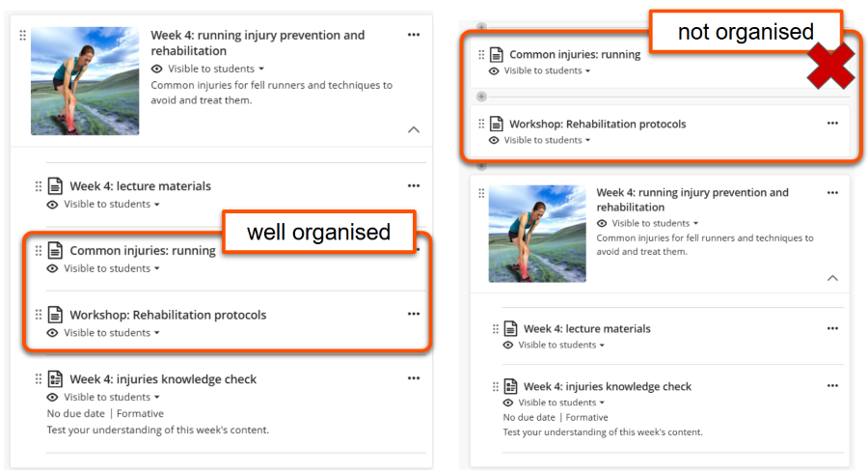Image resolution: width=868 pixels, height=473 pixels.
Task: Click the red X mark icon
Action: (x=829, y=67)
